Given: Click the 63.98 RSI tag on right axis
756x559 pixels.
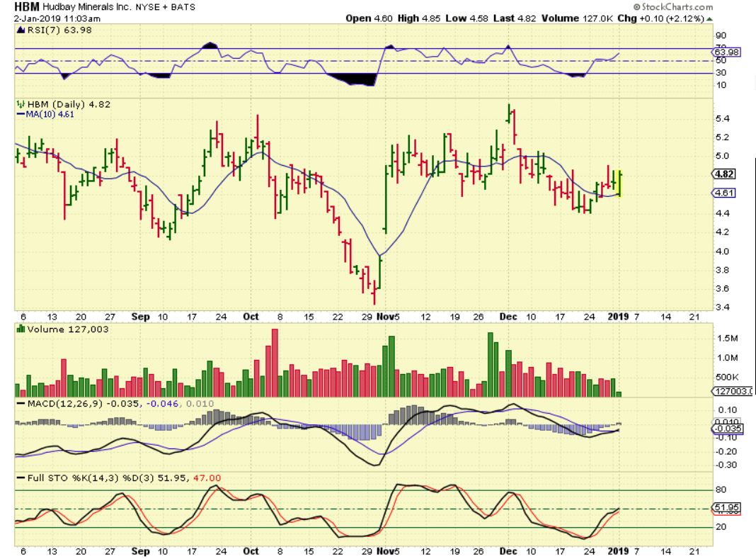Looking at the screenshot, I should pyautogui.click(x=726, y=52).
